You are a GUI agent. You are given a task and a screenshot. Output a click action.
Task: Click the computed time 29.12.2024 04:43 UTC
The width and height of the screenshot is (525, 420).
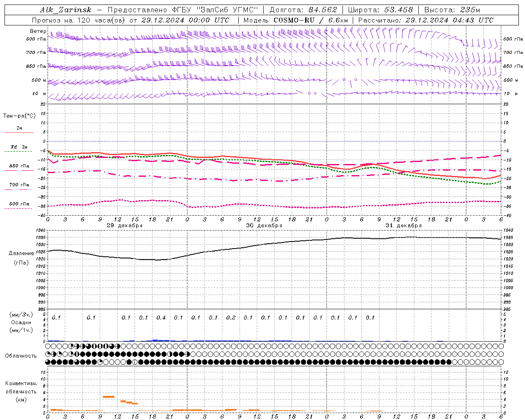(449, 20)
